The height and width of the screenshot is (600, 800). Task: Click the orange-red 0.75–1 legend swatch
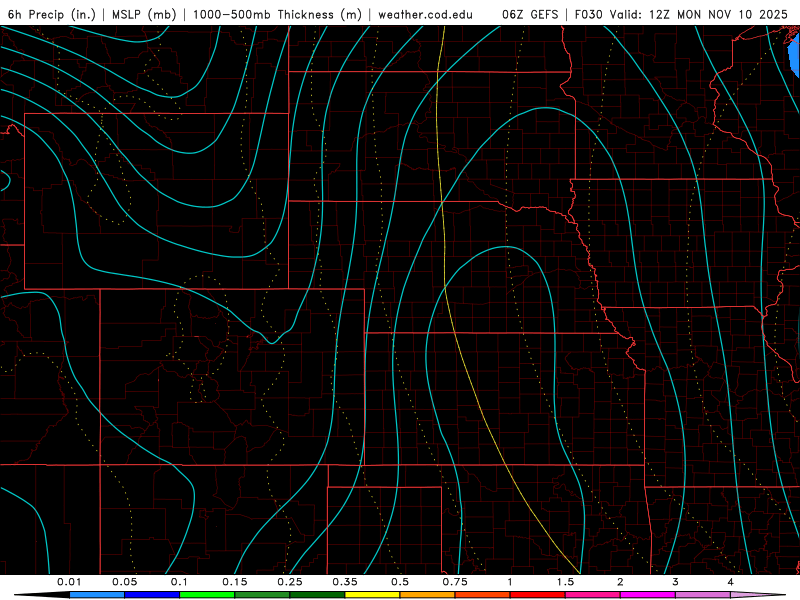tap(483, 595)
